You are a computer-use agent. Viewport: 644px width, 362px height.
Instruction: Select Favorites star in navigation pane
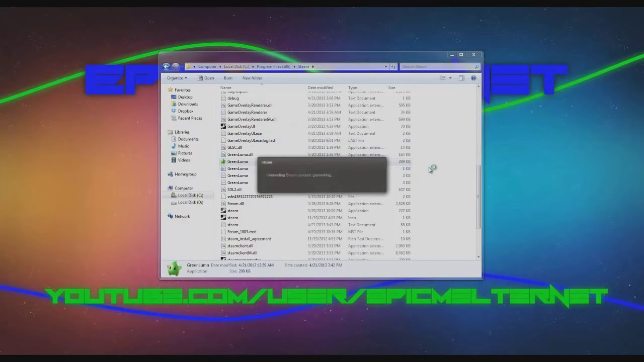click(x=171, y=90)
